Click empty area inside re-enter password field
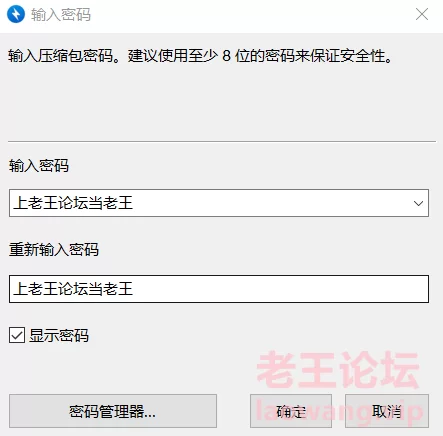Viewport: 443px width, 436px height. pyautogui.click(x=280, y=289)
